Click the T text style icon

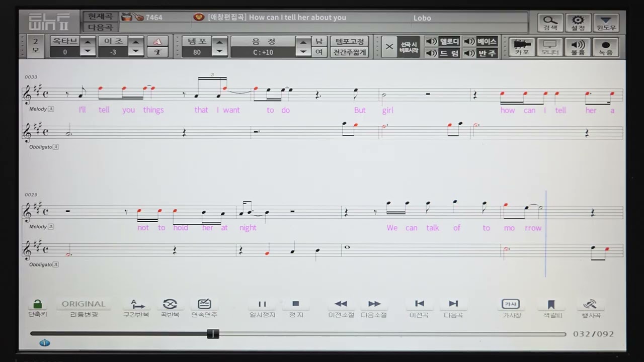click(x=157, y=52)
